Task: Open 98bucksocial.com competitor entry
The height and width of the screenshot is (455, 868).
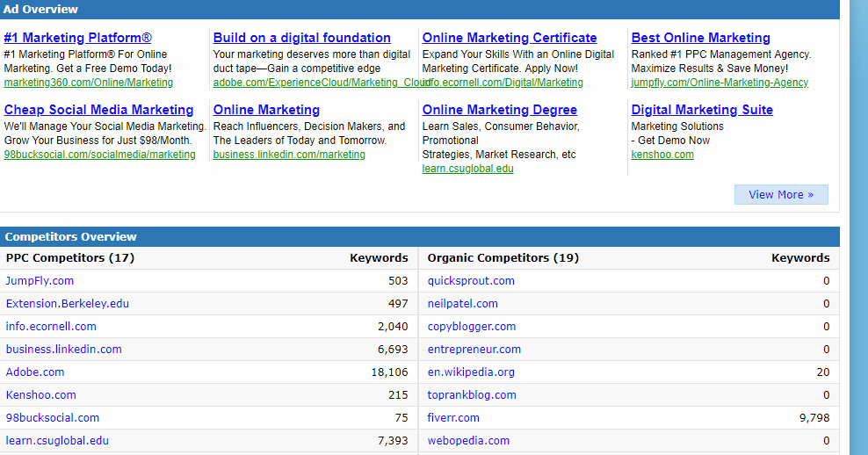Action: tap(53, 418)
